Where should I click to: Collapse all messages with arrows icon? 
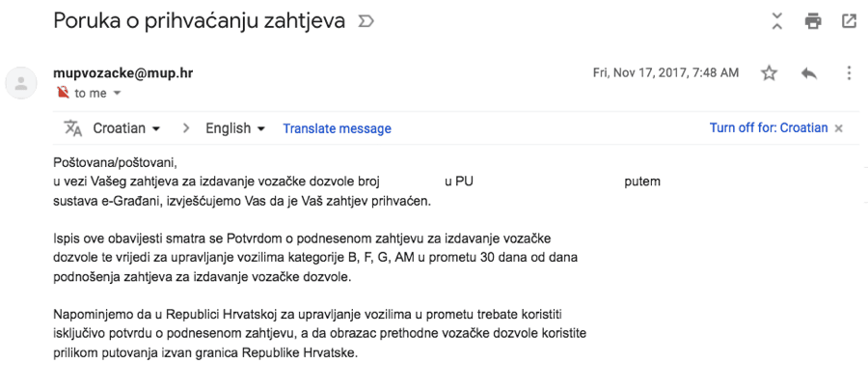pyautogui.click(x=776, y=21)
